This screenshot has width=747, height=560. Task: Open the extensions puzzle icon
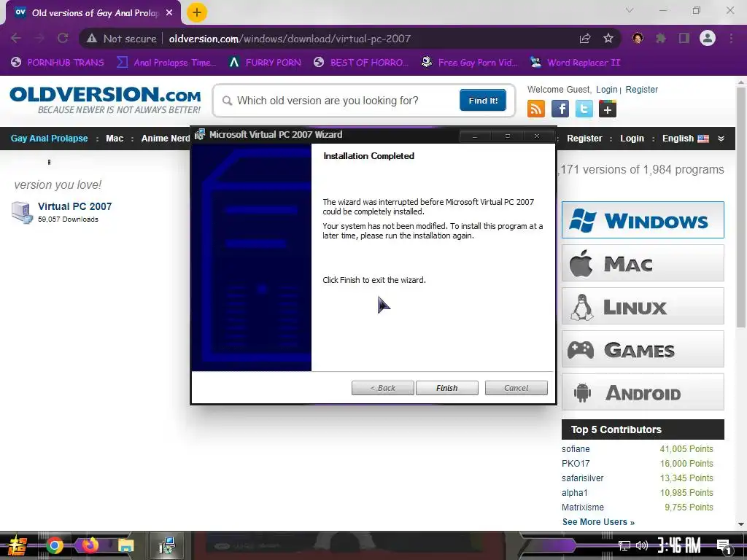[661, 38]
